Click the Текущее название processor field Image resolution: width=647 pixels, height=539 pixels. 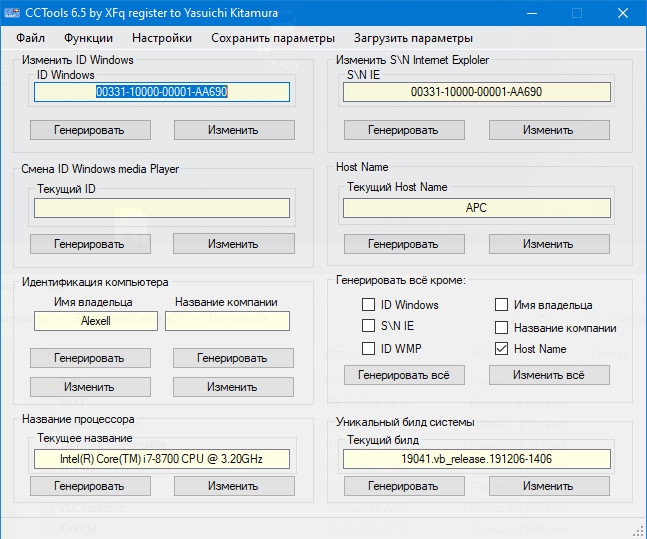pos(162,459)
